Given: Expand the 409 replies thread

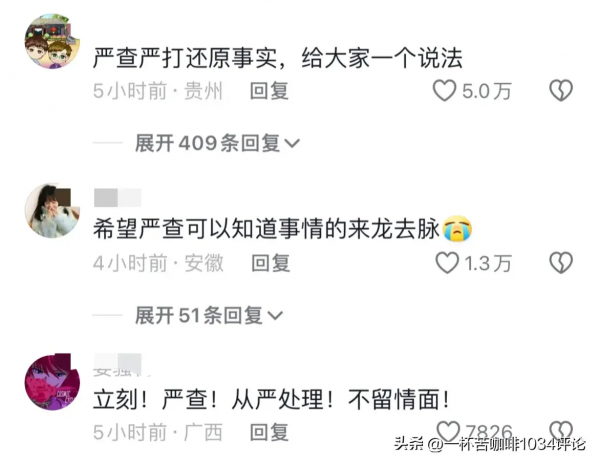Looking at the screenshot, I should pyautogui.click(x=217, y=143).
